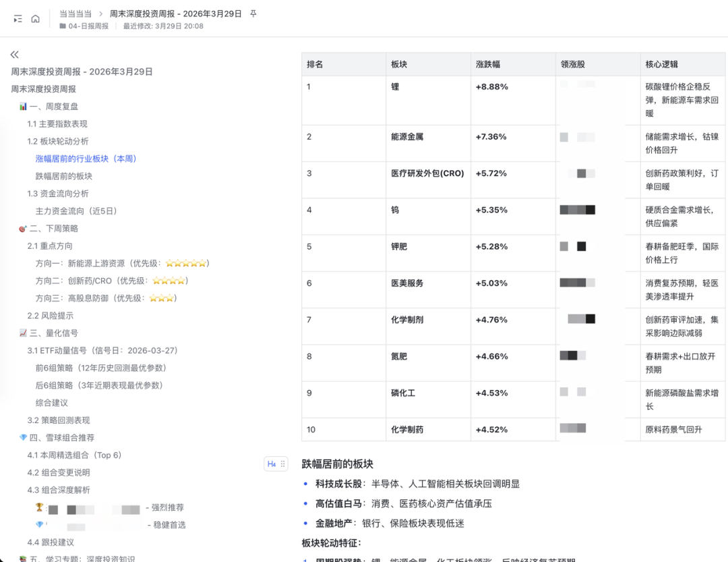Viewport: 728px width, 562px height.
Task: Open 前6组策略 outline item
Action: click(101, 368)
